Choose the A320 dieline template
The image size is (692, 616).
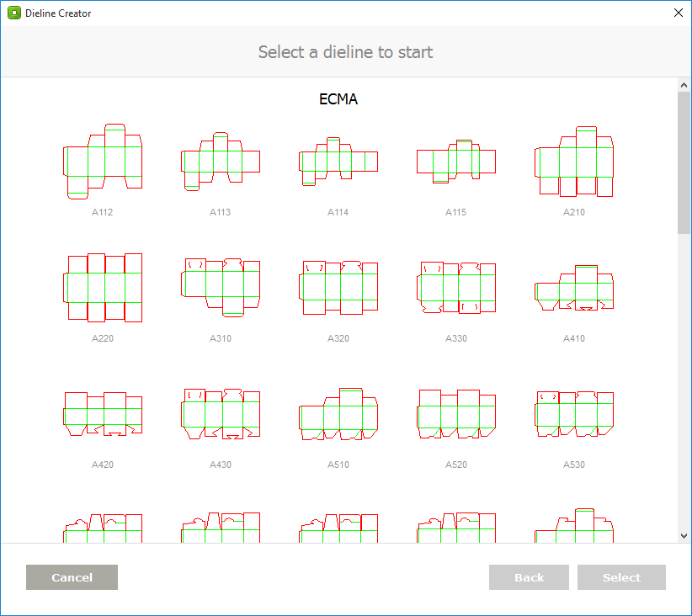click(x=338, y=288)
